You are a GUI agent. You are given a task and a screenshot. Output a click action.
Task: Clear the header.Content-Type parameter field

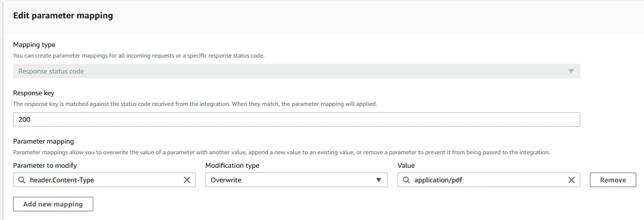click(x=187, y=180)
